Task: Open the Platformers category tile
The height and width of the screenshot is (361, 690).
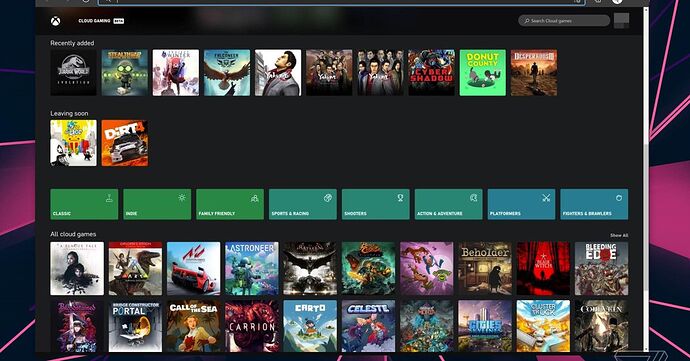Action: point(521,204)
